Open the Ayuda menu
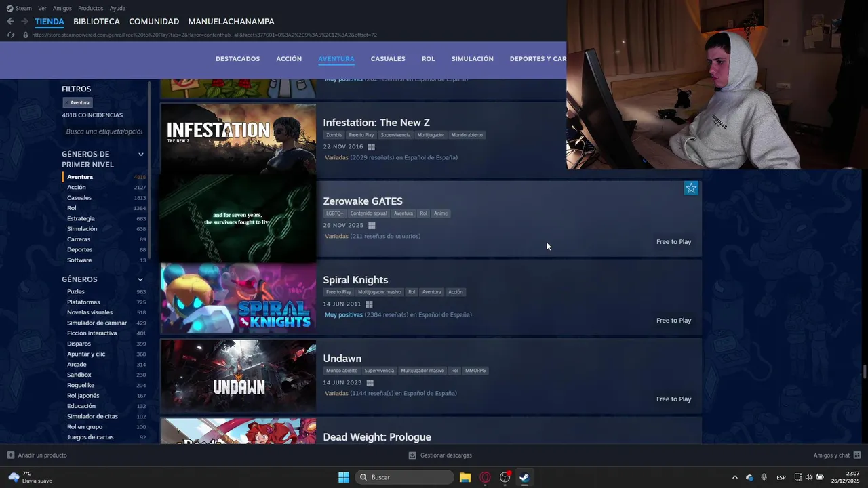 pyautogui.click(x=117, y=8)
